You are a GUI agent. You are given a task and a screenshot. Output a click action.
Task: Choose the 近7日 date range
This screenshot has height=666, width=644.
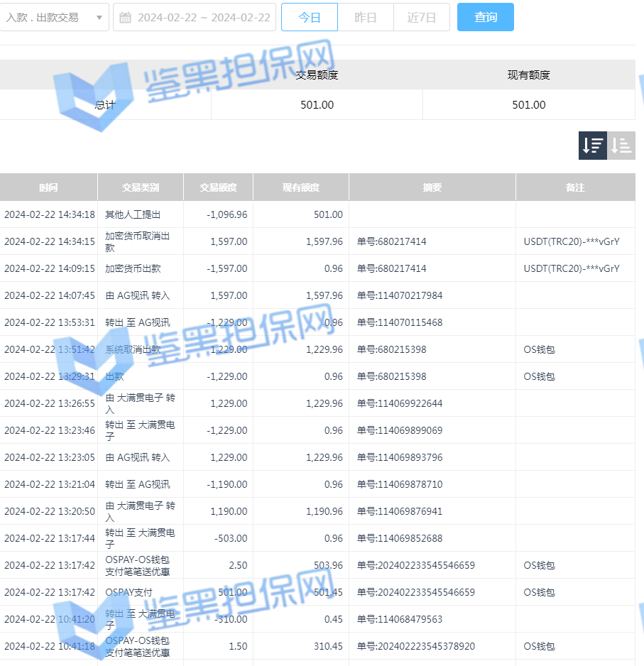pos(422,18)
